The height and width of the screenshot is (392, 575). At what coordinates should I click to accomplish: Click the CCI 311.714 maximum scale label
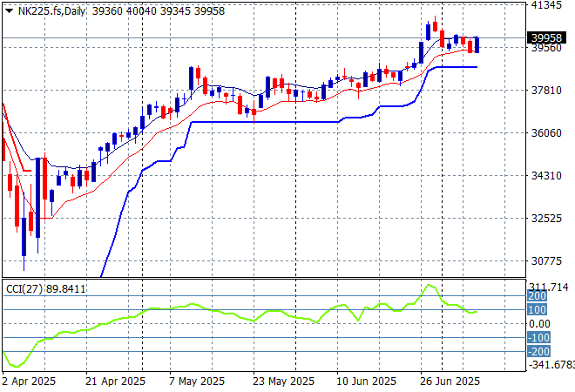(548, 286)
